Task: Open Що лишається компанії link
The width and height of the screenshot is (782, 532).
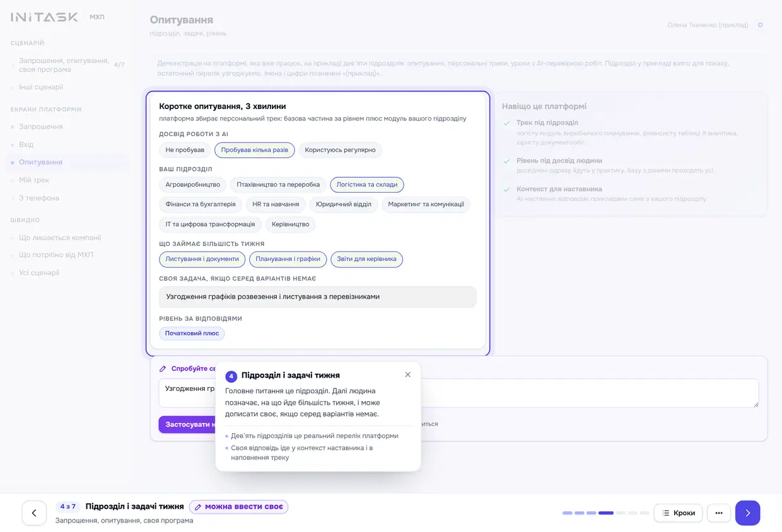Action: [x=60, y=238]
